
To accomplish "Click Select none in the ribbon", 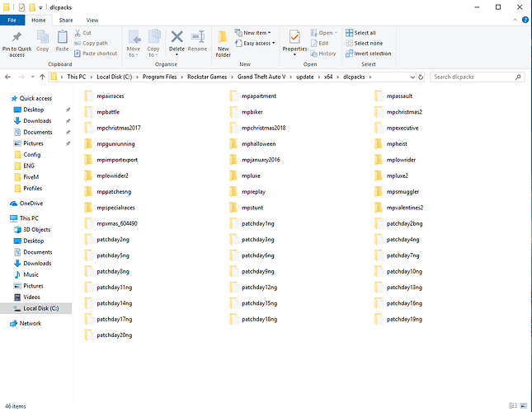I will tap(364, 44).
